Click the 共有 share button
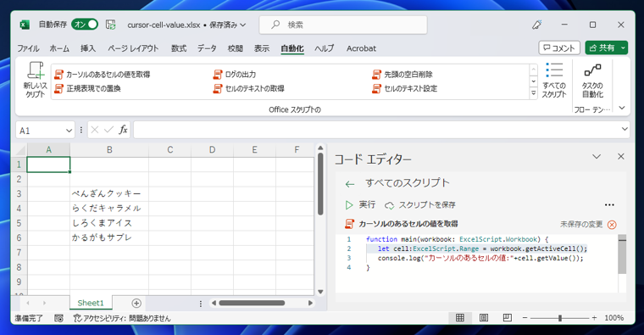 coord(602,48)
